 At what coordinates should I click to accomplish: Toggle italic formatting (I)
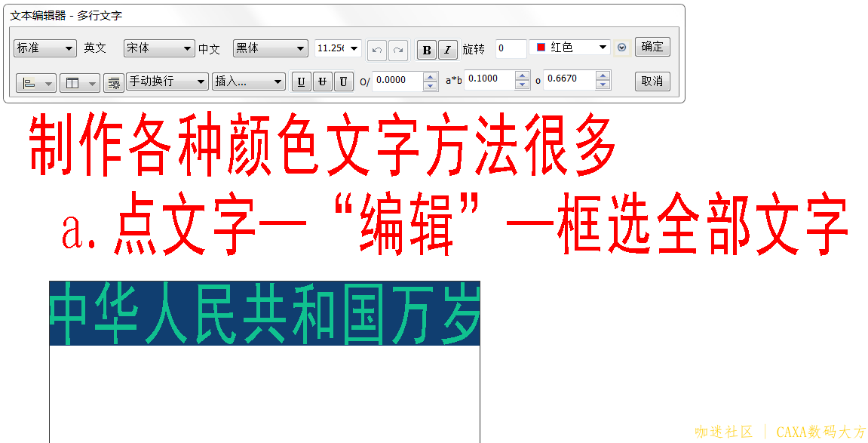point(448,50)
